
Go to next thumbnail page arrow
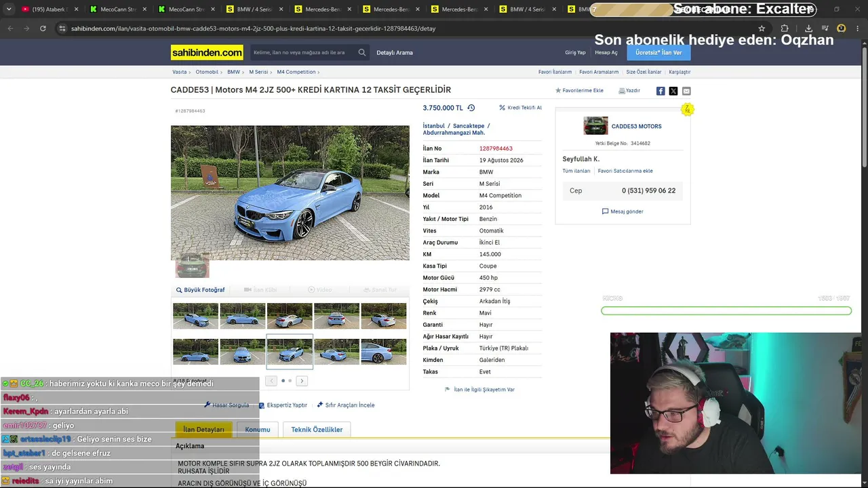click(x=302, y=381)
